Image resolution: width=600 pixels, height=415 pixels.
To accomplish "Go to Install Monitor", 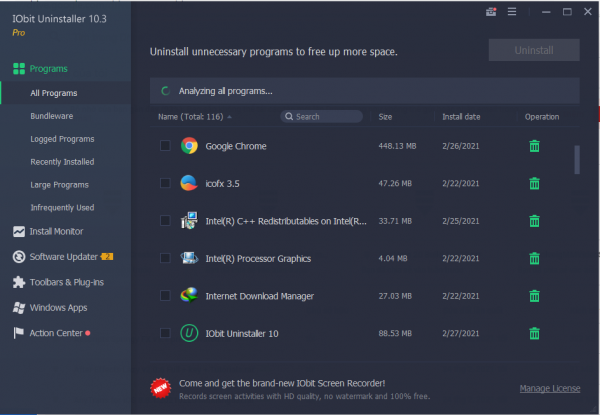I will coord(57,231).
